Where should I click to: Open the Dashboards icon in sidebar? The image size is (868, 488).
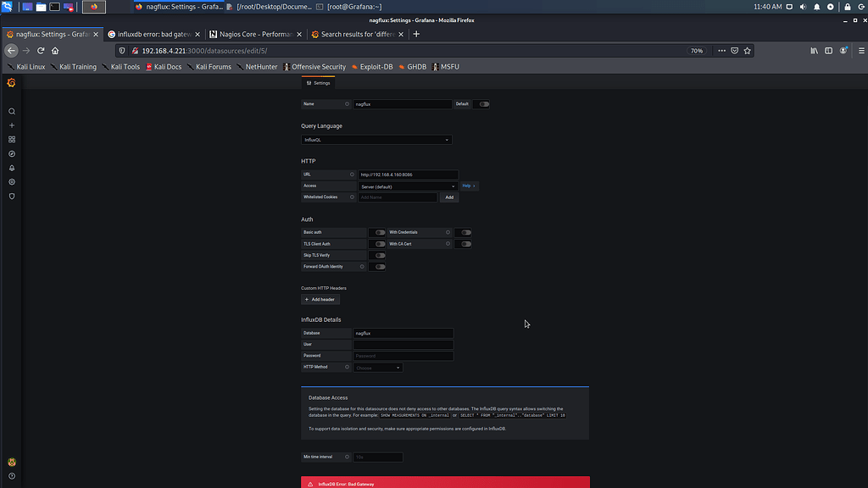click(11, 139)
